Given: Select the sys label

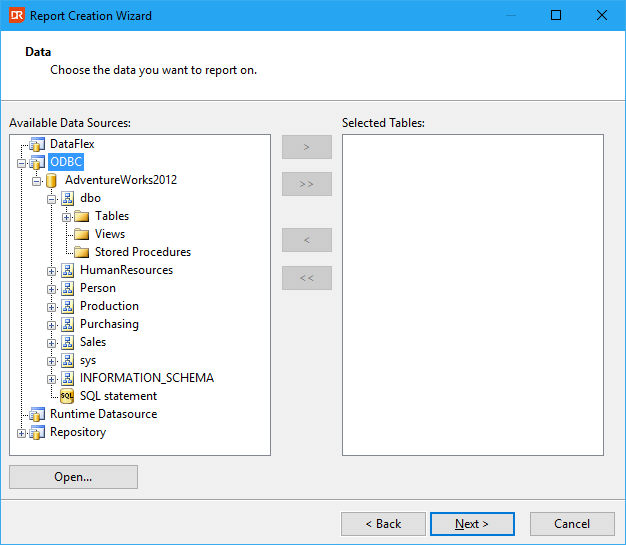Looking at the screenshot, I should tap(88, 360).
